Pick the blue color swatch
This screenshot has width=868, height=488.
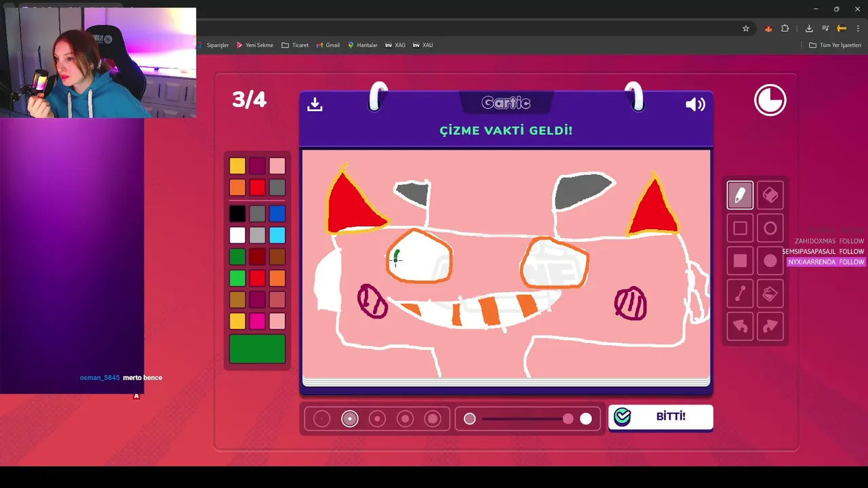(277, 214)
